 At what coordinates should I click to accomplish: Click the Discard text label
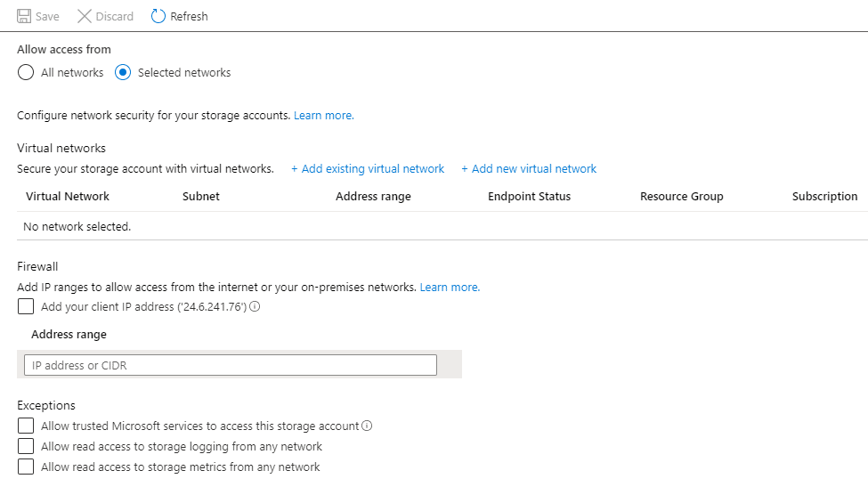click(115, 16)
